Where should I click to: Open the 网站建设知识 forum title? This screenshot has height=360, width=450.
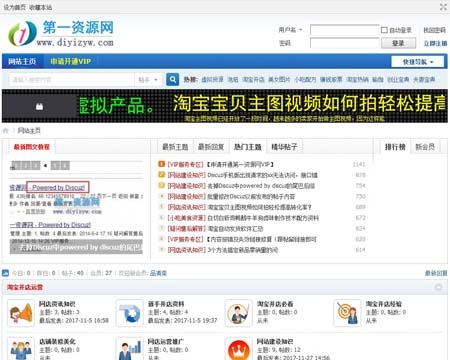[x=275, y=341]
